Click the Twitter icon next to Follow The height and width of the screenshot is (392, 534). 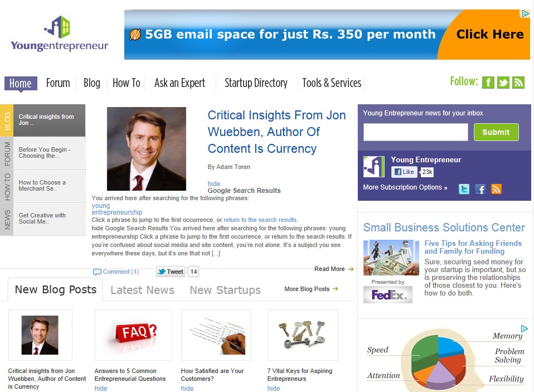(503, 83)
